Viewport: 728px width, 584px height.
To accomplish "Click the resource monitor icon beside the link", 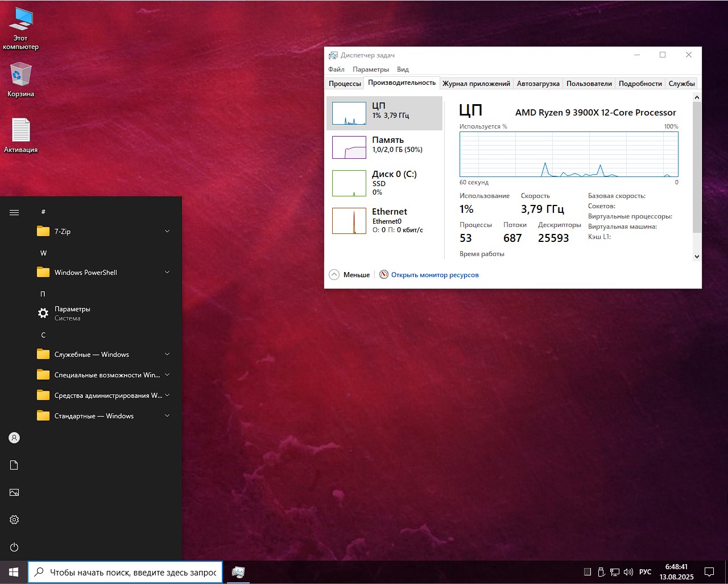I will click(x=384, y=274).
